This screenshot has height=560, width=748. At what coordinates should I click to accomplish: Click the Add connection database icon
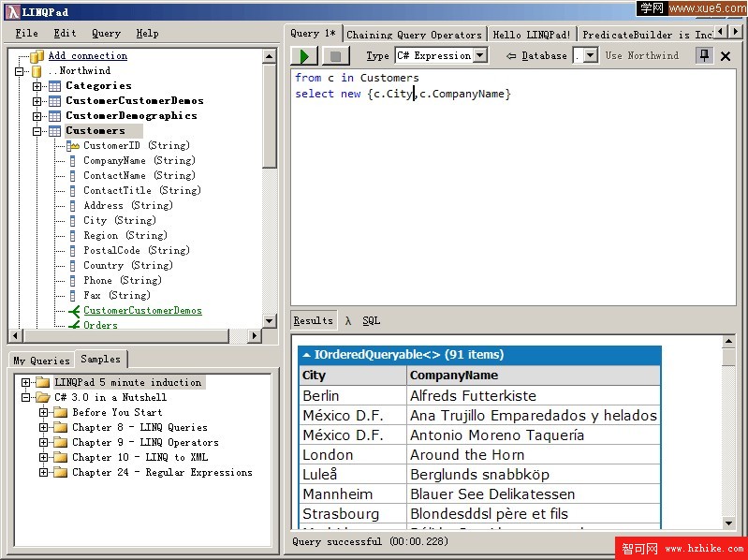point(37,56)
